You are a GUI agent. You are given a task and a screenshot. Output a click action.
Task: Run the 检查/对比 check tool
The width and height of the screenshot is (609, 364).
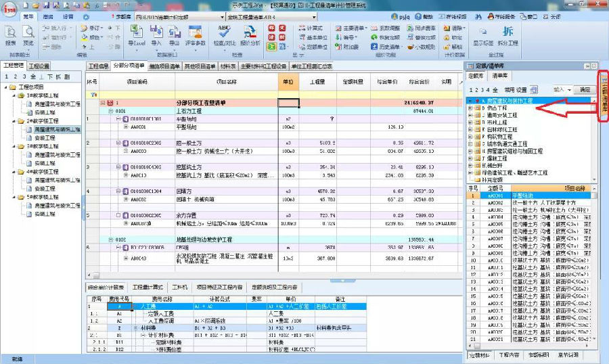coord(224,34)
